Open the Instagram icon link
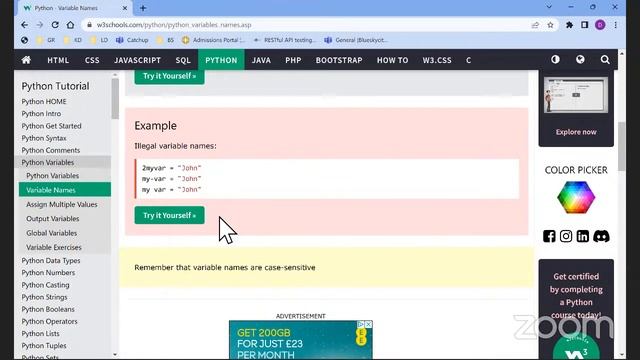Viewport: 640px width, 360px height. tap(566, 236)
